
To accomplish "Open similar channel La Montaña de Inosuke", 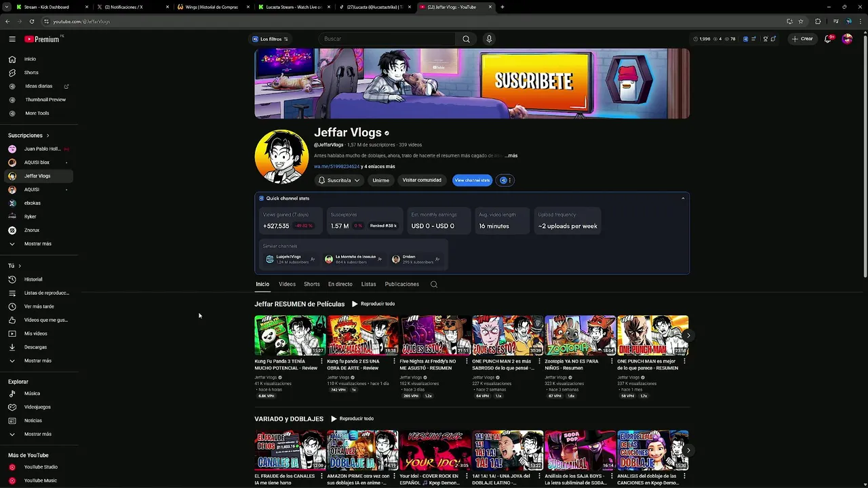I will coord(353,259).
